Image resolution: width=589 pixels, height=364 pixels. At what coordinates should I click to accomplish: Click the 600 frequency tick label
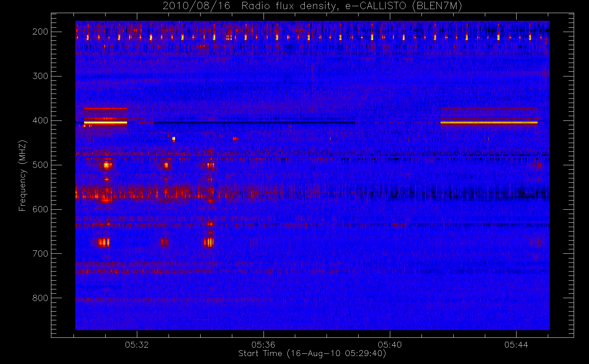click(x=40, y=209)
